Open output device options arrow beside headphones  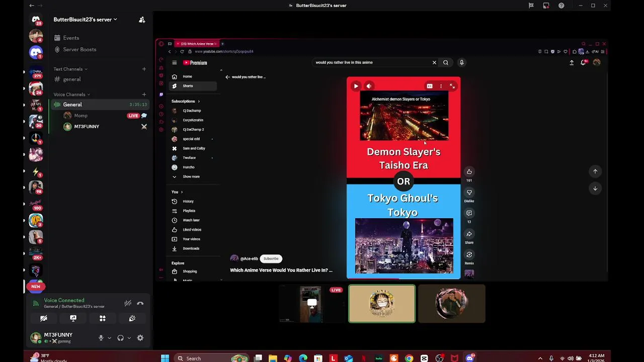point(129,338)
